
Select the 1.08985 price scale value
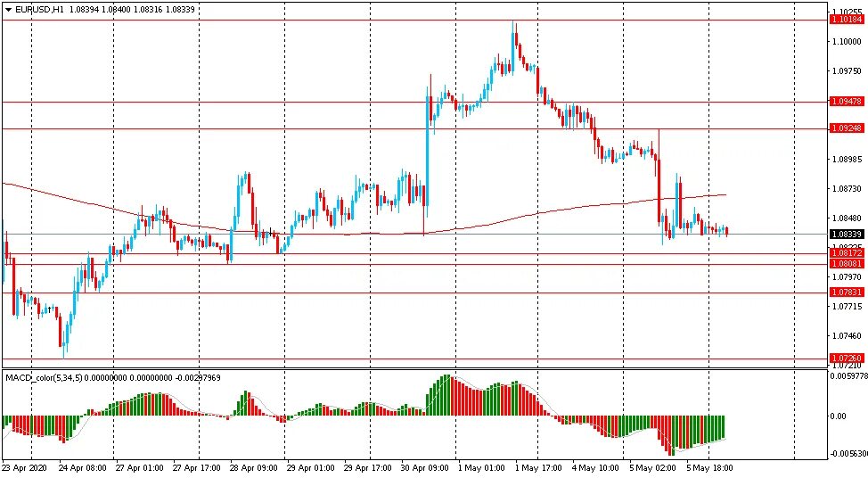847,160
